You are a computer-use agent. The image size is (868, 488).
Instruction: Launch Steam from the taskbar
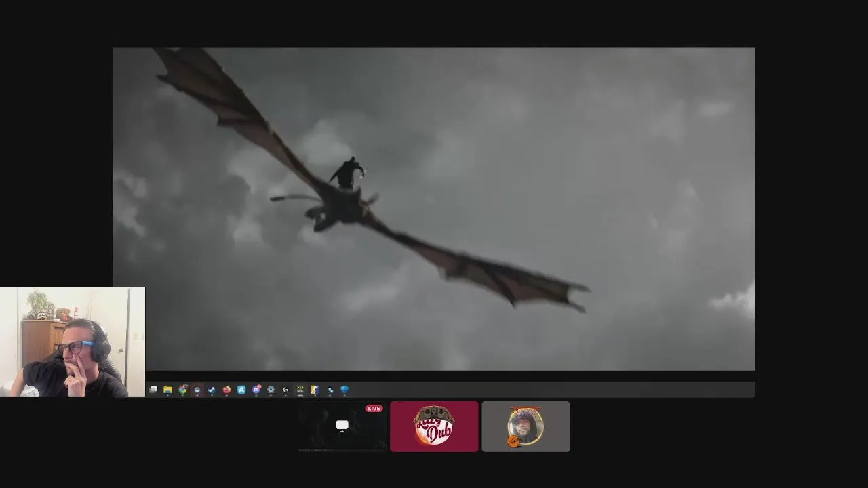click(x=212, y=390)
